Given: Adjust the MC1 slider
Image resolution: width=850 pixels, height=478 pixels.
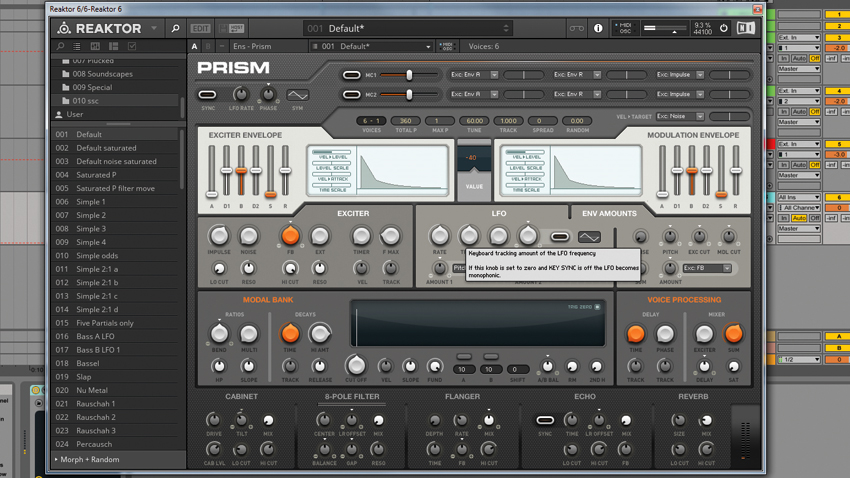Looking at the screenshot, I should point(409,75).
